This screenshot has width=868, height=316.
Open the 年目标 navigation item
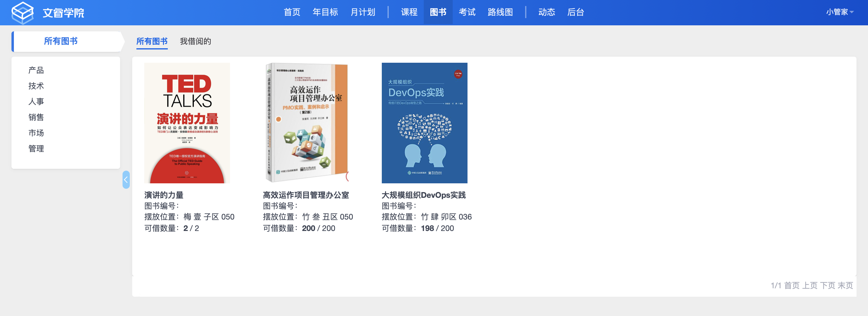click(x=325, y=12)
